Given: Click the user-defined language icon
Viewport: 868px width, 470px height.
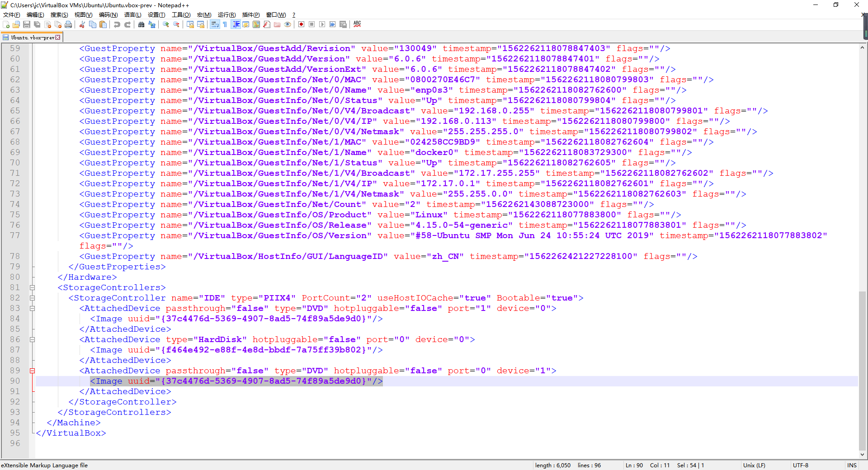Looking at the screenshot, I should (246, 24).
